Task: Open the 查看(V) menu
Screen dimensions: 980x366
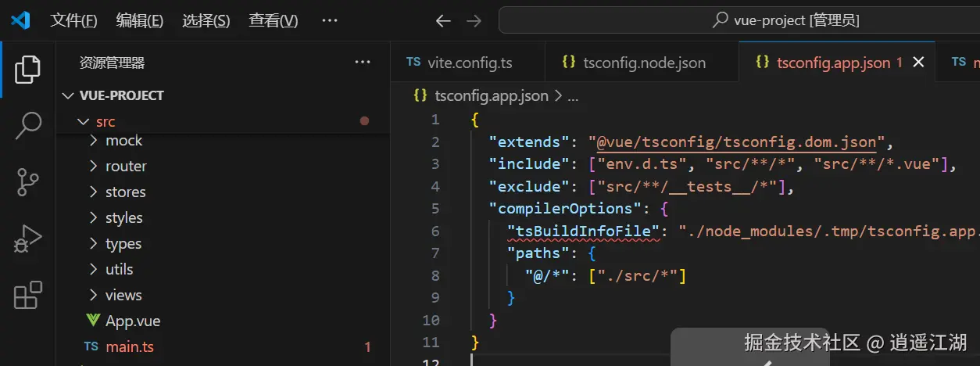Action: tap(274, 21)
